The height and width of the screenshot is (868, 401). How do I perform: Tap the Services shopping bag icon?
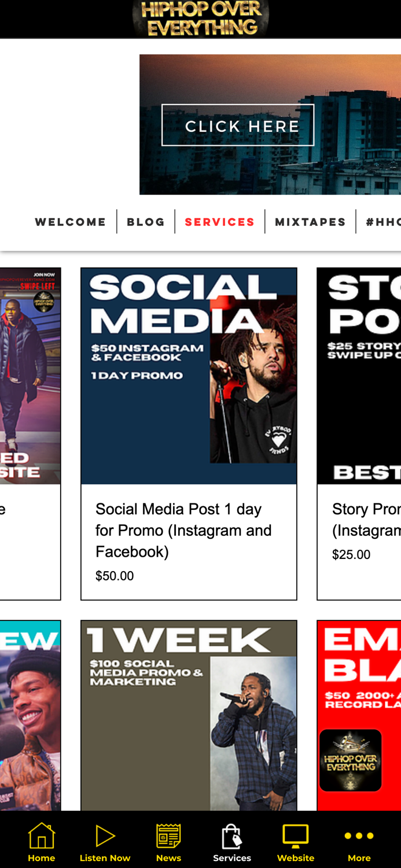pos(232,835)
